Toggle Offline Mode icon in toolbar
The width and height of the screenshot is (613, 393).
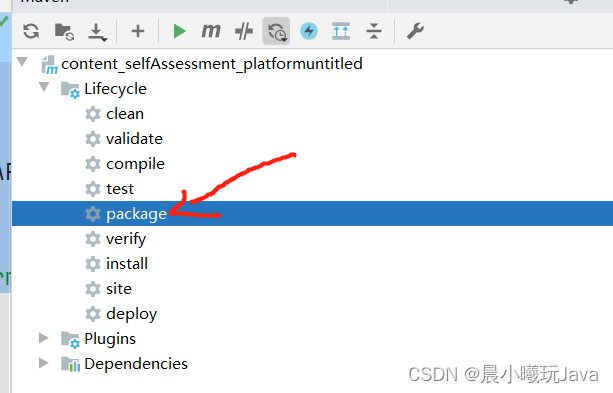(244, 31)
